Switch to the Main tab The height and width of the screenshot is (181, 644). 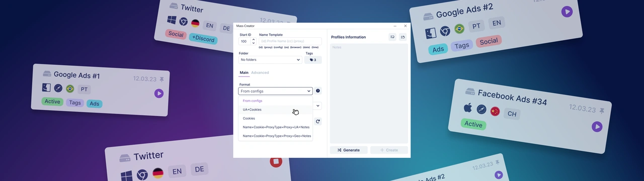[x=244, y=72]
